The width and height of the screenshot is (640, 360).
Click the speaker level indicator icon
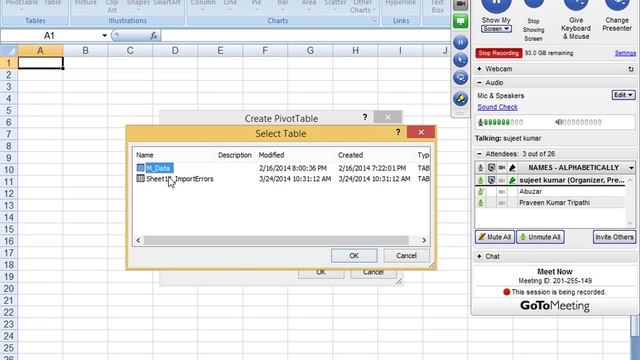click(559, 122)
